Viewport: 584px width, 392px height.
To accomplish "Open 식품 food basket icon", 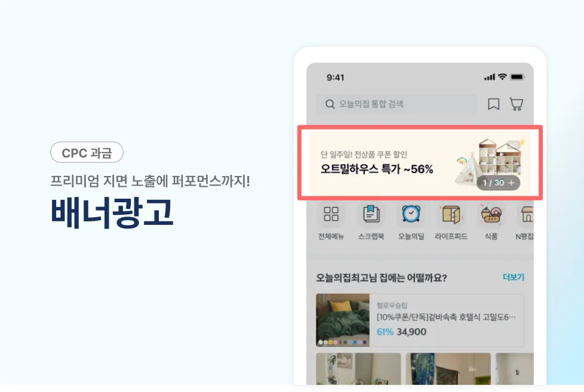I will (x=491, y=214).
